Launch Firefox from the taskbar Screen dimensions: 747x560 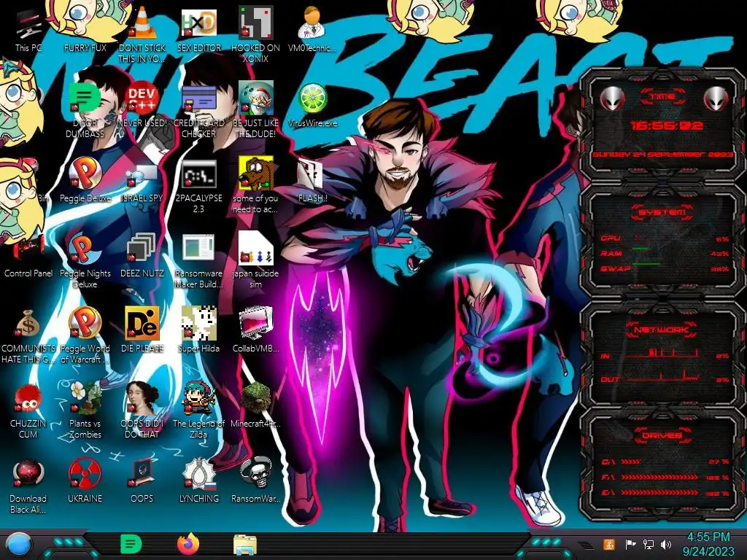click(x=188, y=544)
